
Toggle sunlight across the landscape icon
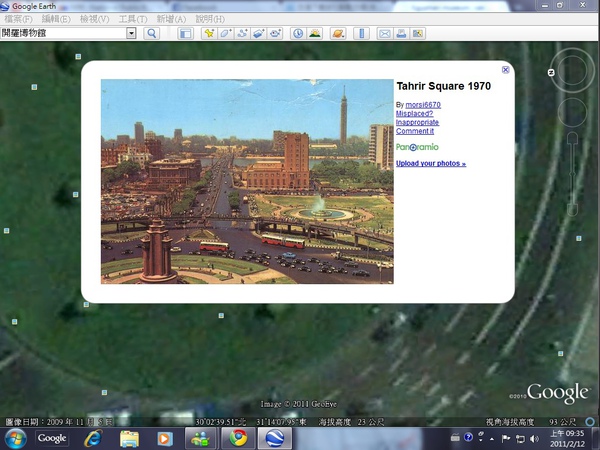315,34
